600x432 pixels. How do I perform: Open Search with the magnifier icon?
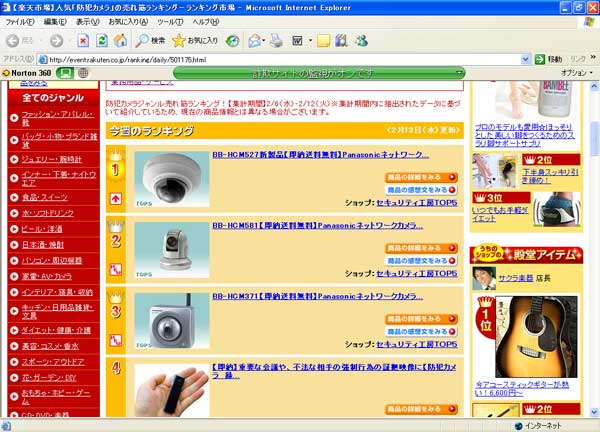click(150, 40)
